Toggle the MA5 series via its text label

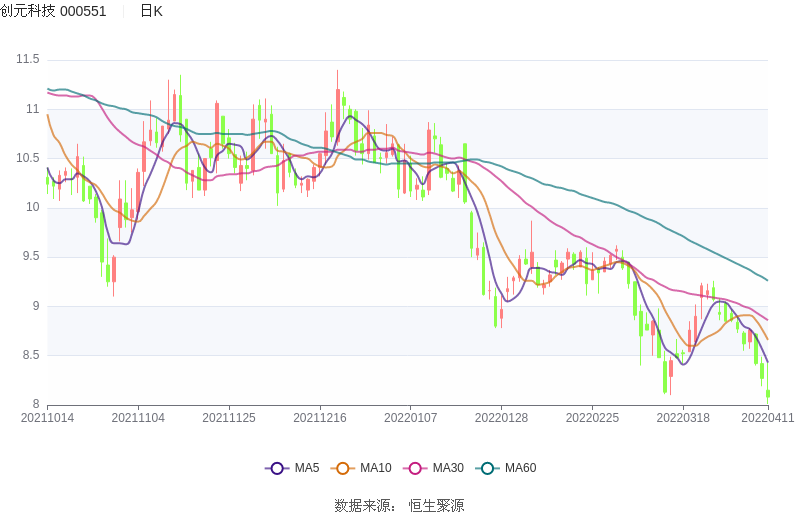pos(307,468)
